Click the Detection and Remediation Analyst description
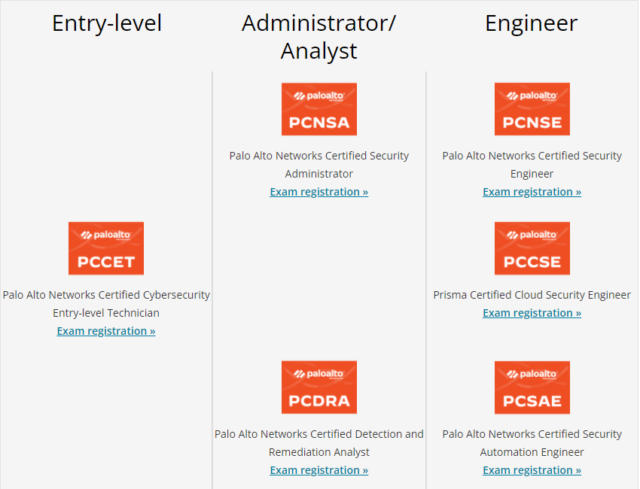640x489 pixels. tap(319, 443)
